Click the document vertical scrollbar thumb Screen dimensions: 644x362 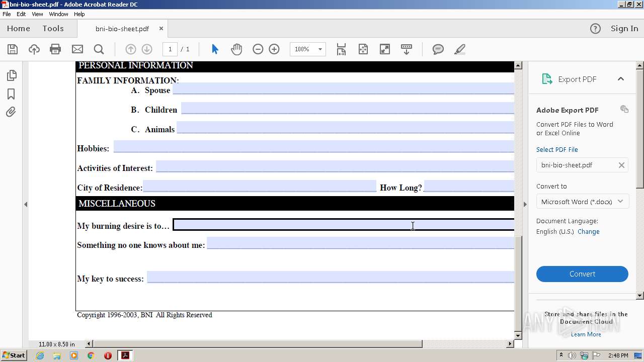tap(518, 285)
